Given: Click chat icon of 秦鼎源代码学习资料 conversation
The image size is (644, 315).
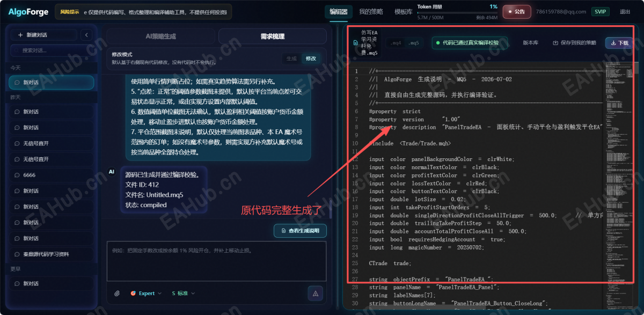Looking at the screenshot, I should [x=17, y=254].
